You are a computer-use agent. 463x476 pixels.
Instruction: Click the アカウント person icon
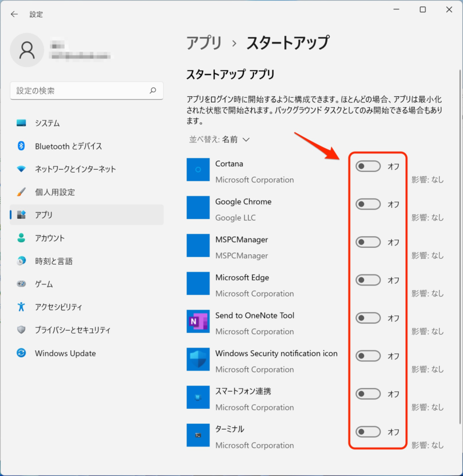[x=21, y=237]
